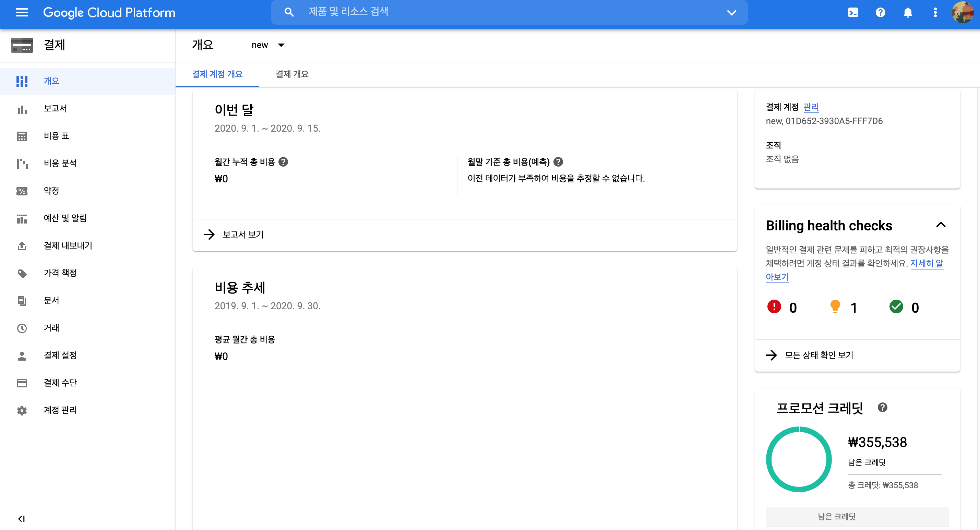This screenshot has height=530, width=980.
Task: Click the 자세히 알아보기 link
Action: coord(927,264)
